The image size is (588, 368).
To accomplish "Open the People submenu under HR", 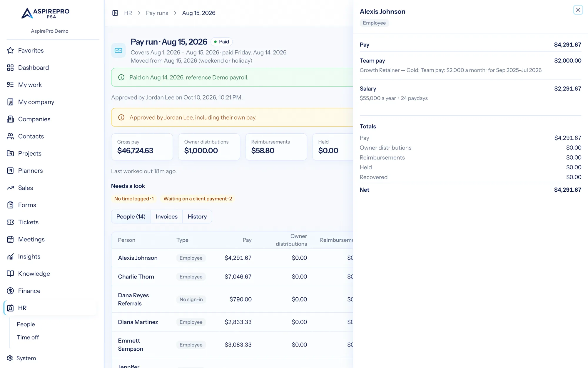I will (26, 324).
